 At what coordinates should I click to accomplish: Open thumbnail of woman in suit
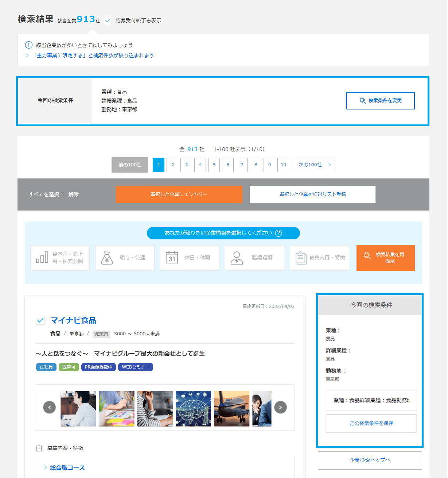coord(262,409)
